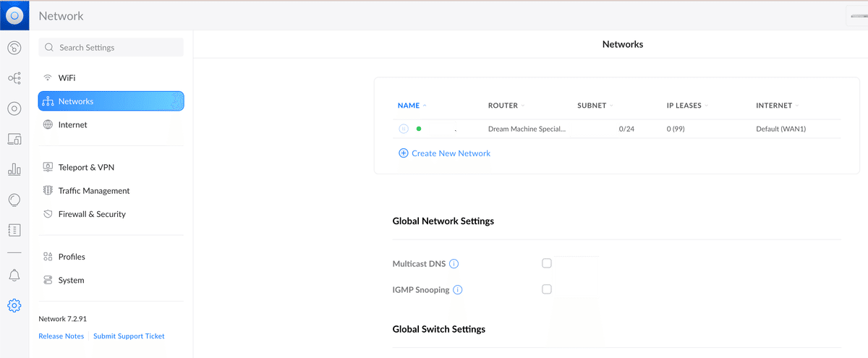The width and height of the screenshot is (868, 358).
Task: Open the UniFi dashboard icon in sidebar
Action: point(14,48)
